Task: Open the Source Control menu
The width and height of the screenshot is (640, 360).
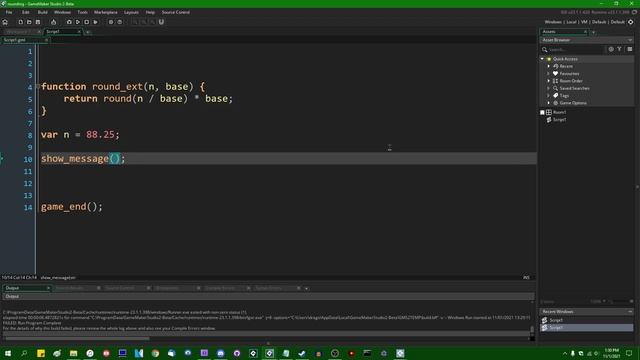Action: point(176,12)
